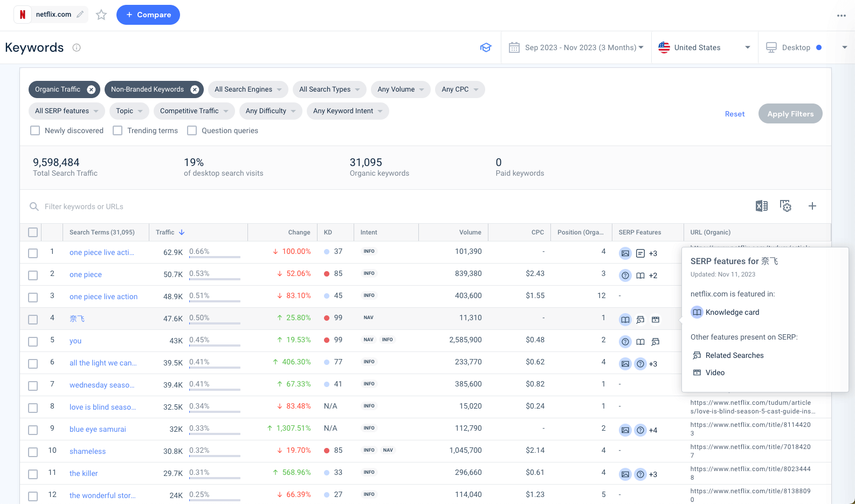Open the love-is-blind-season-5 cast guide URL
The width and height of the screenshot is (855, 504).
click(x=753, y=407)
